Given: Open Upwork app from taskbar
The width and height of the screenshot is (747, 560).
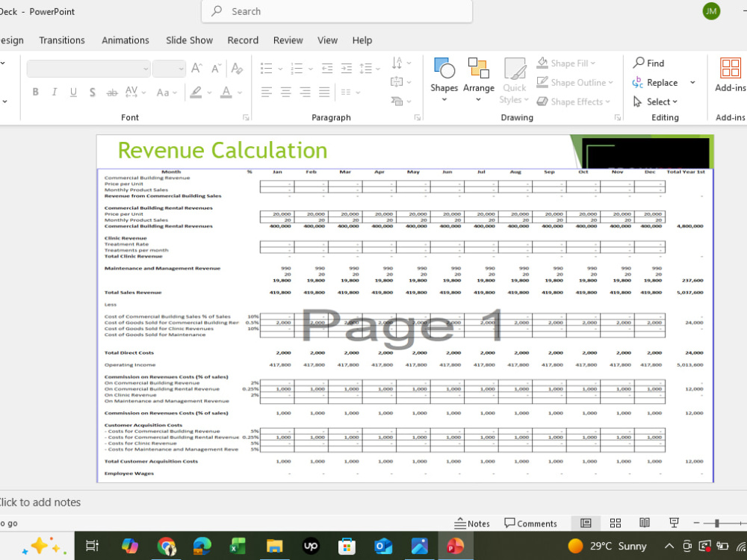Looking at the screenshot, I should (x=311, y=546).
